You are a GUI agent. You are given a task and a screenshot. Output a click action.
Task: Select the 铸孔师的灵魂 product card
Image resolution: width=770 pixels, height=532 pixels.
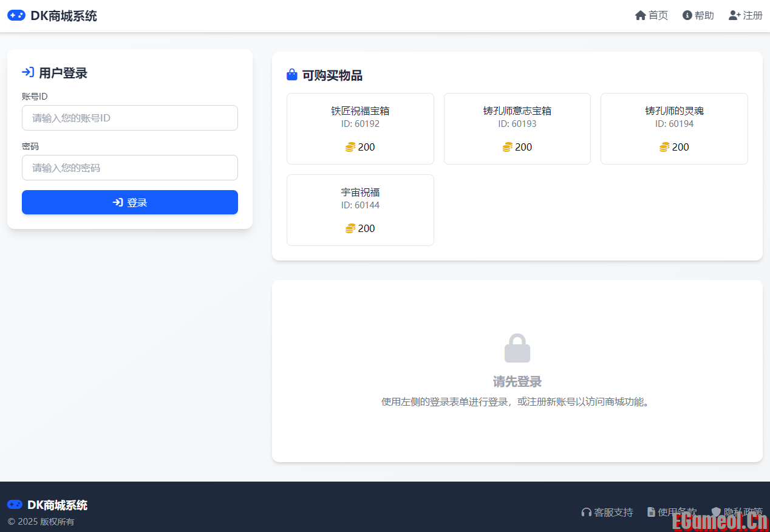pos(674,129)
